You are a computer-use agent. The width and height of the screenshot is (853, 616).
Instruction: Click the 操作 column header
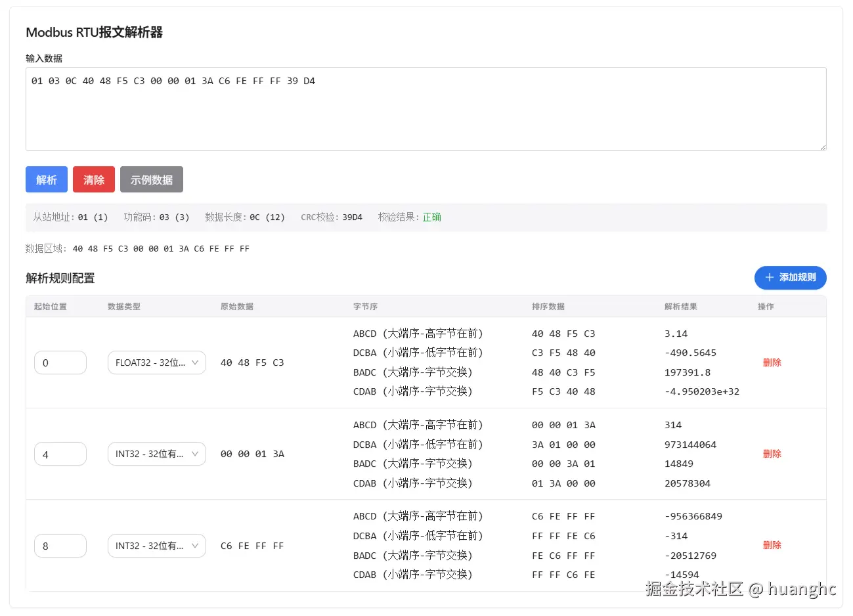766,307
